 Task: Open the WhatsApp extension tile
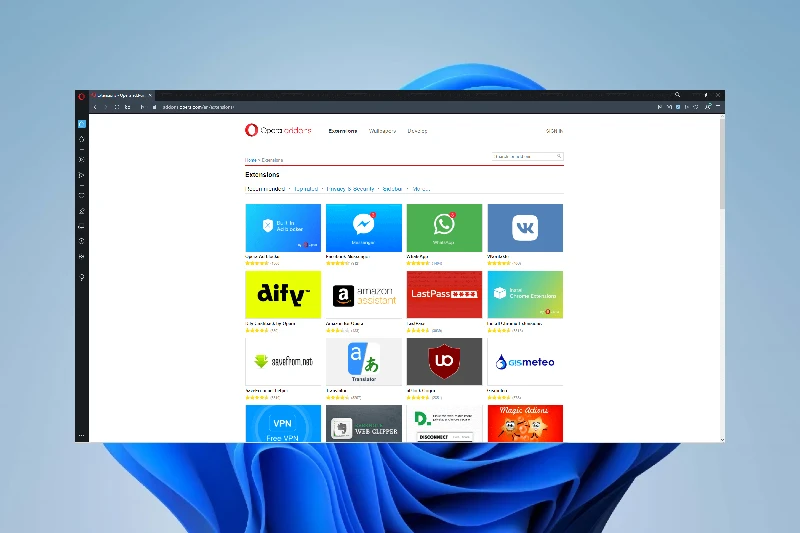444,228
